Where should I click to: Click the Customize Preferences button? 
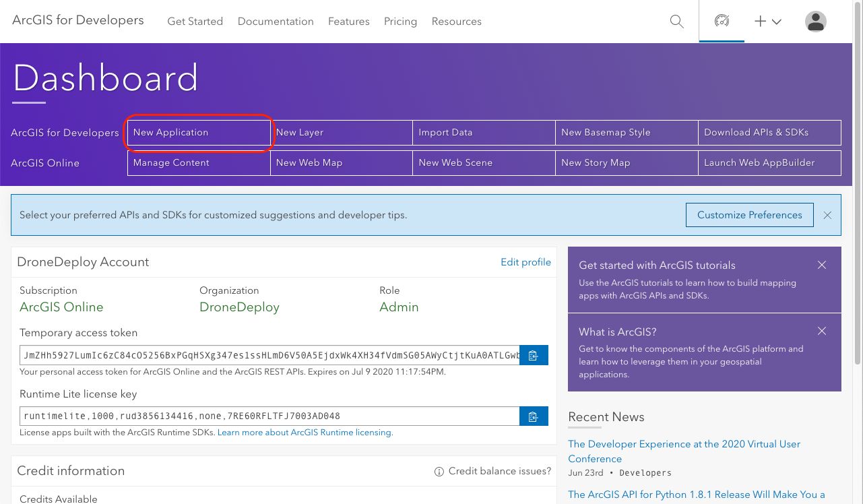click(x=750, y=215)
